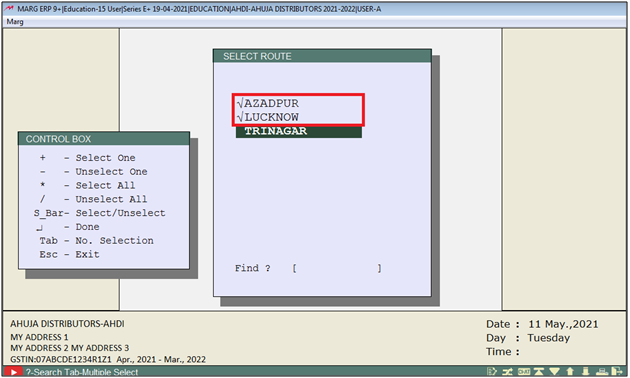This screenshot has height=378, width=630.
Task: Click the up-arrow-with-top-bar icon in the bottom bar
Action: coord(539,372)
